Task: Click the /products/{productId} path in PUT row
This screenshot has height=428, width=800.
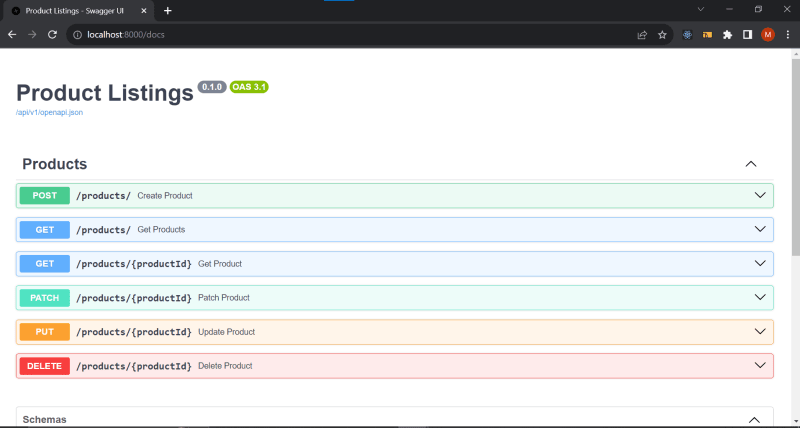Action: tap(134, 332)
